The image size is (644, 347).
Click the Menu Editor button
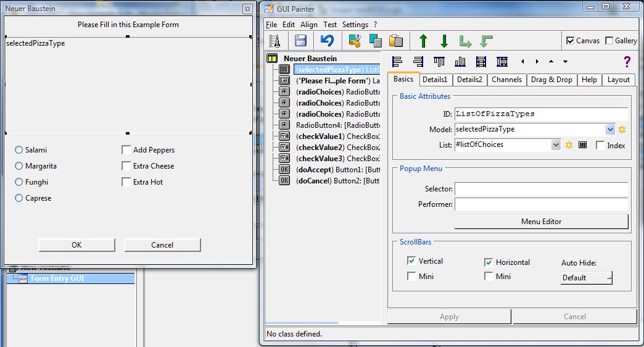coord(542,222)
